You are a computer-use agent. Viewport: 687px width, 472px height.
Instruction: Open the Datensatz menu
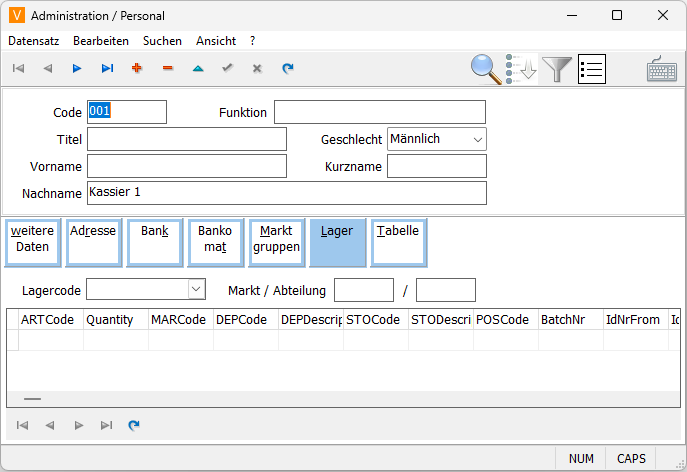coord(34,41)
